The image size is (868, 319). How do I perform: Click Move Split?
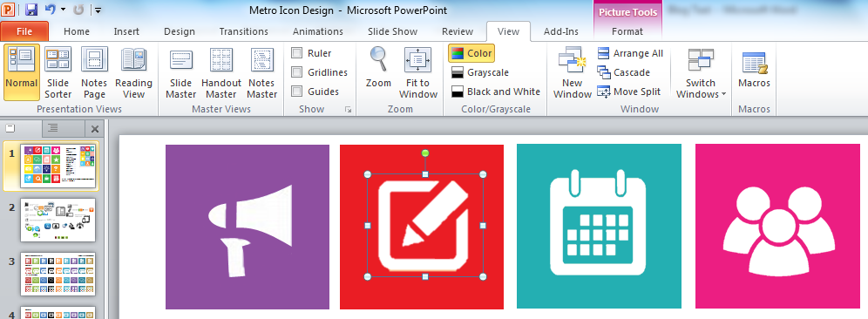point(629,92)
